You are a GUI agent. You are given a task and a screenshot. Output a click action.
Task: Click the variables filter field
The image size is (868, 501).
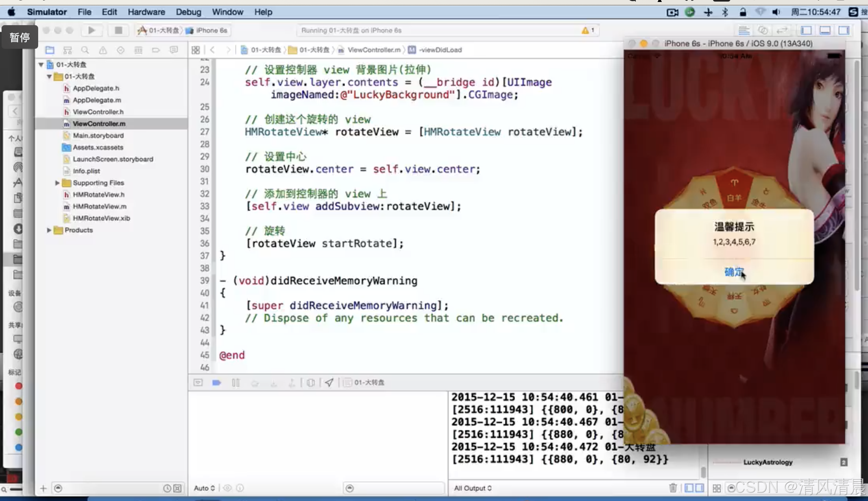point(393,488)
